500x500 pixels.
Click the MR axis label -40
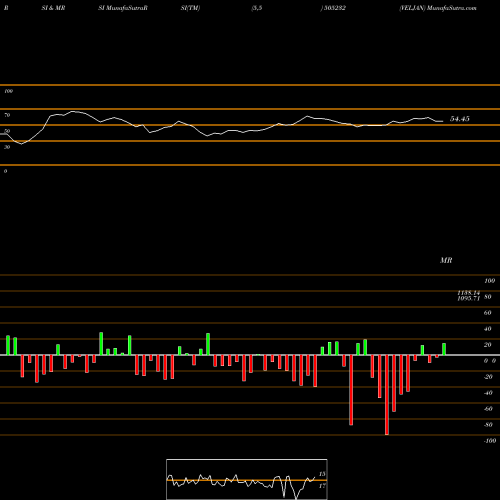point(488,393)
